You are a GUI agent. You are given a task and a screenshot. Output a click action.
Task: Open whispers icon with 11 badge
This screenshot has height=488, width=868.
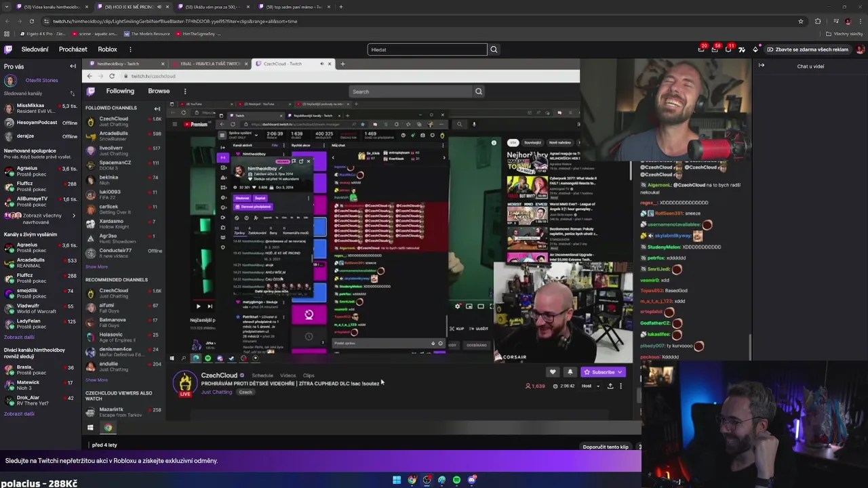tap(728, 49)
